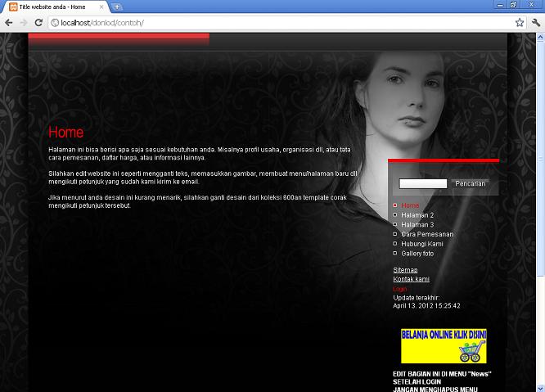Select the 'Title website anda - Home' tab

(x=56, y=7)
